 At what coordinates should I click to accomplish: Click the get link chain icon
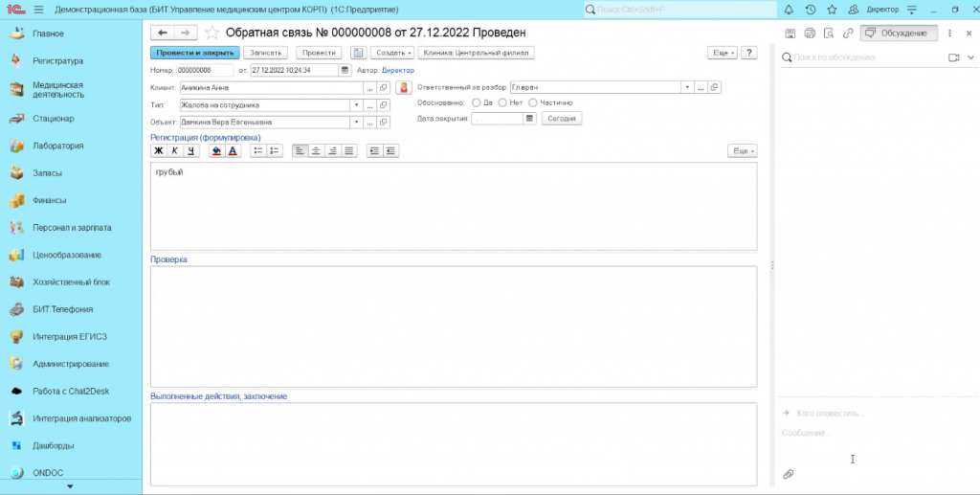click(x=847, y=34)
